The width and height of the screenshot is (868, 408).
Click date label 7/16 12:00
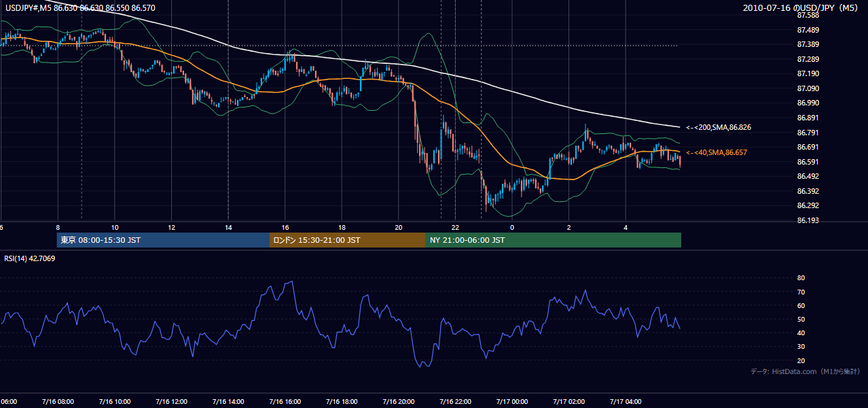tap(171, 402)
